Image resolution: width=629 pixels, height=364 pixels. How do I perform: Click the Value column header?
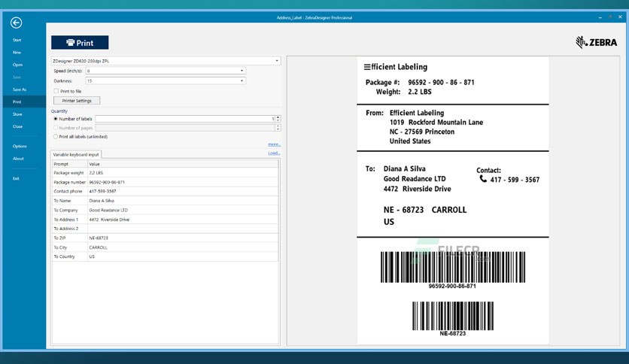tap(183, 164)
